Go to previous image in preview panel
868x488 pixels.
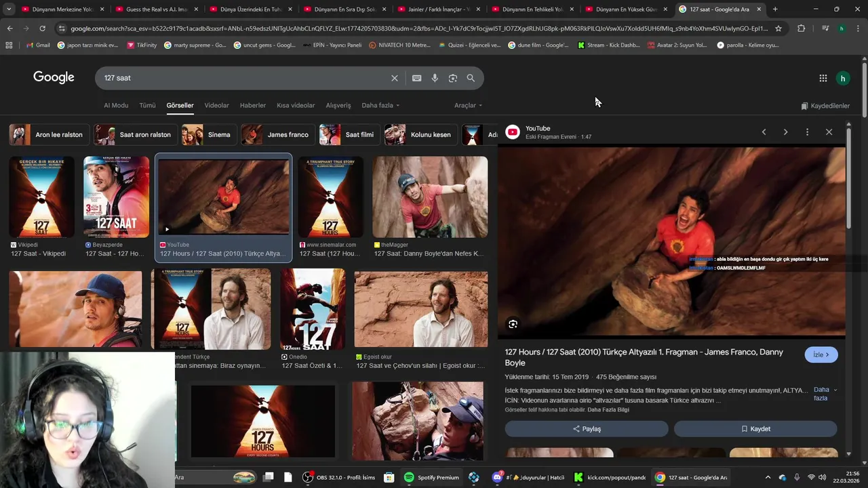764,132
